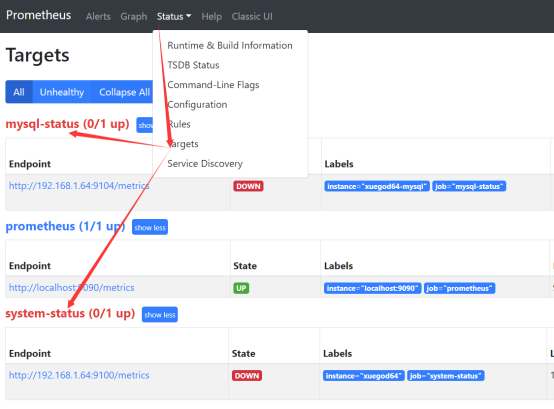The height and width of the screenshot is (409, 554).
Task: Click the job="mysql-status" label badge
Action: (469, 186)
